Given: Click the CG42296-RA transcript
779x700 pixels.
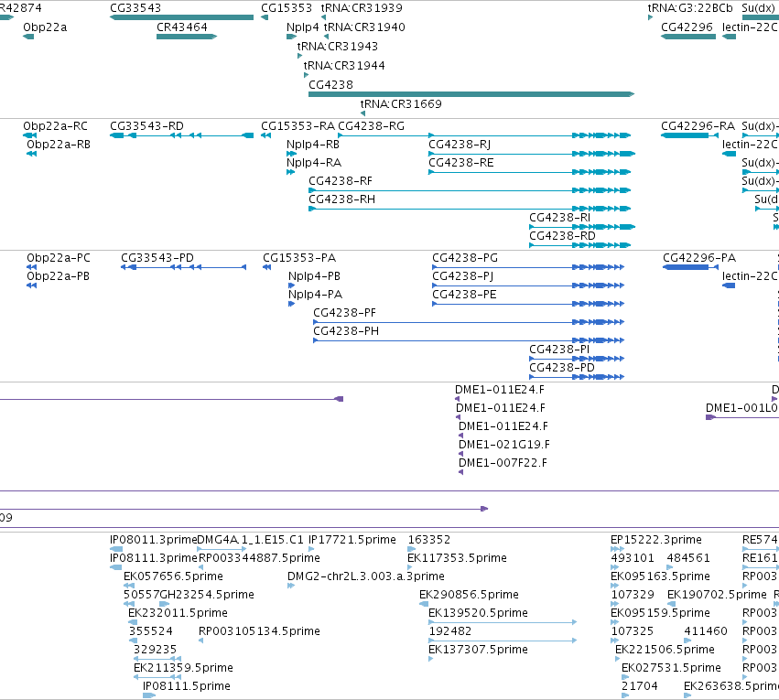Looking at the screenshot, I should (689, 135).
